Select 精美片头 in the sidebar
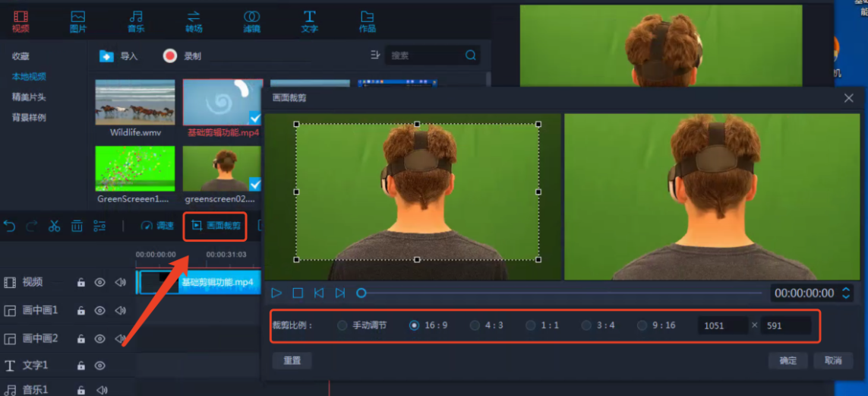The height and width of the screenshot is (396, 868). pos(29,97)
